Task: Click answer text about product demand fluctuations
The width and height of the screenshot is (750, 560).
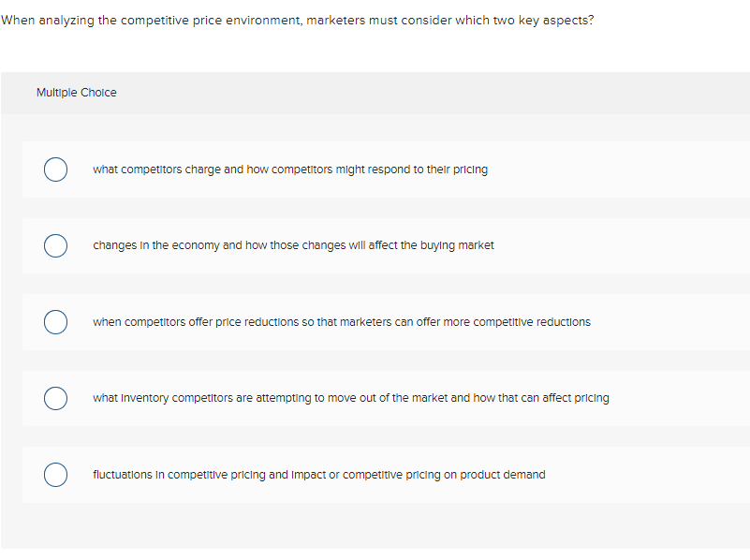Action: click(318, 475)
